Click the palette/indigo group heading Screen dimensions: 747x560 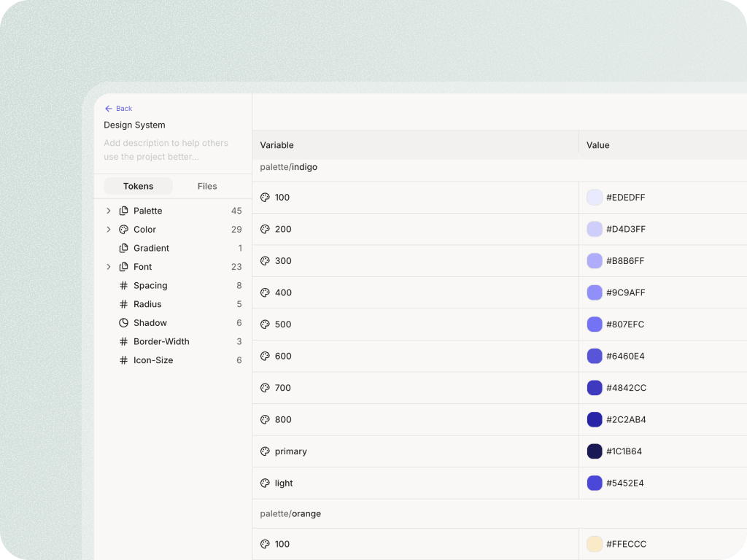point(289,167)
